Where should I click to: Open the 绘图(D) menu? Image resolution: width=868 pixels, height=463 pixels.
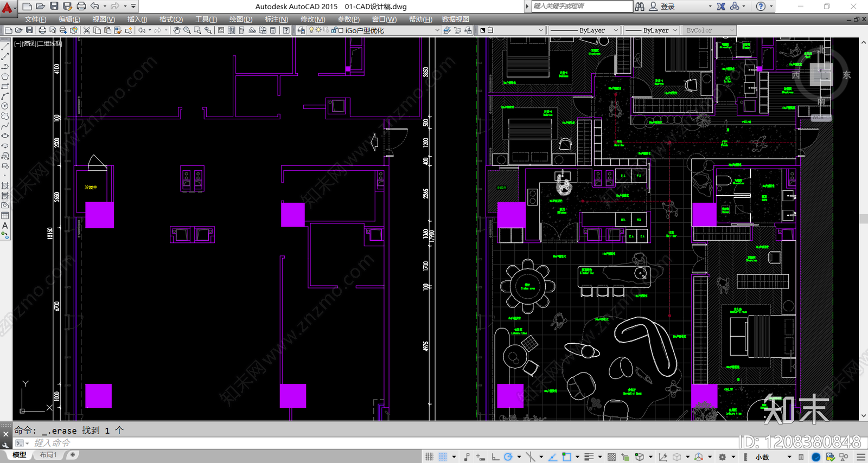click(241, 19)
